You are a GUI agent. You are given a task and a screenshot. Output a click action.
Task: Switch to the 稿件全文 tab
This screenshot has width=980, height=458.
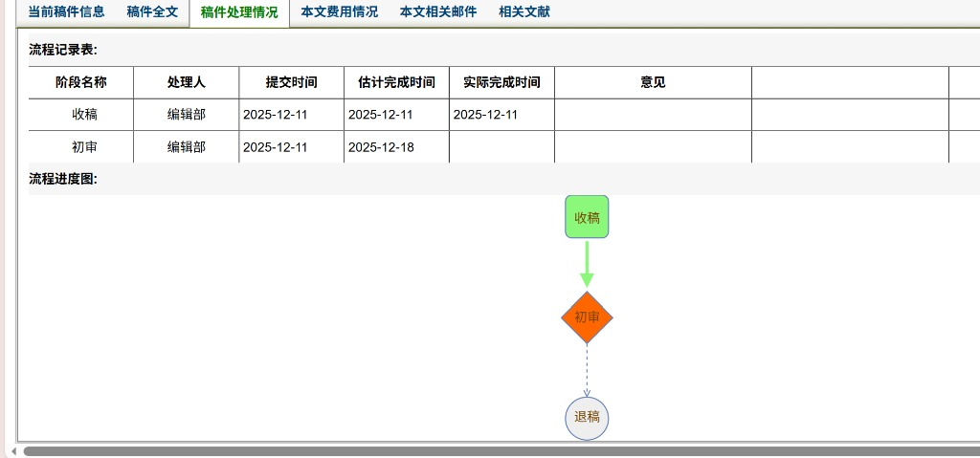pyautogui.click(x=152, y=12)
